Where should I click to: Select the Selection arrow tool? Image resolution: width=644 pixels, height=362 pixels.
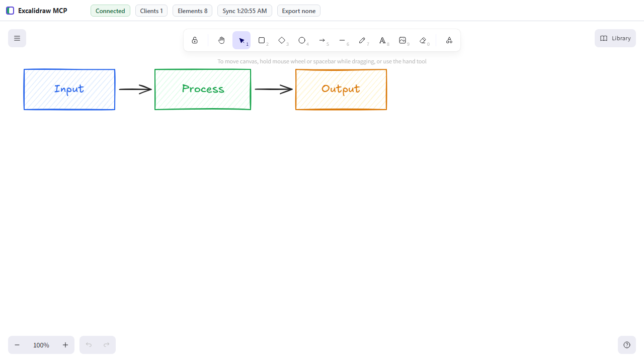tap(242, 40)
